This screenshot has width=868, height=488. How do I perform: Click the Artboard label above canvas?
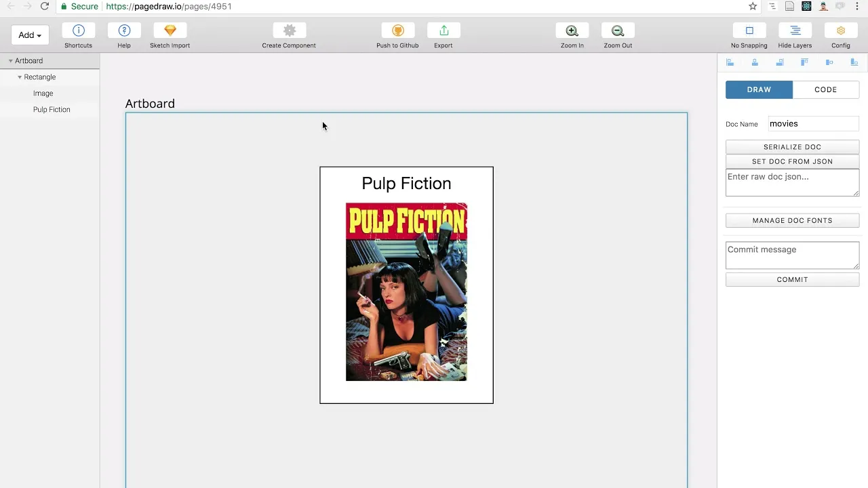coord(150,104)
